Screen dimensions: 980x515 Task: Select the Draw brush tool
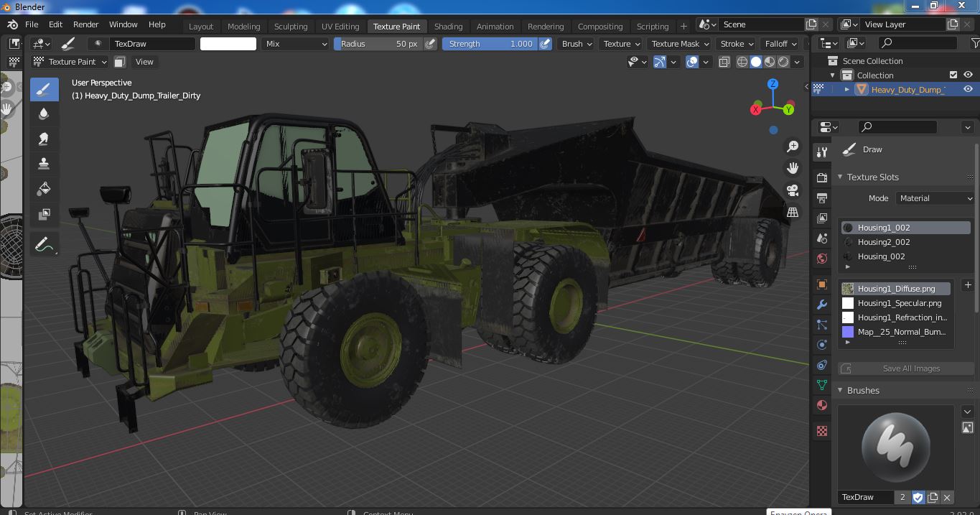pyautogui.click(x=44, y=90)
